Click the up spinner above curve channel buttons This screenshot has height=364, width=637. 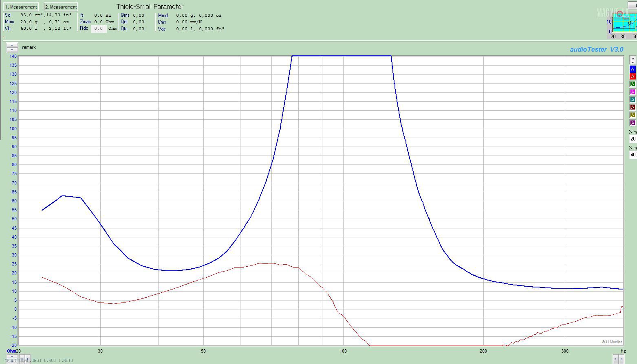633,59
